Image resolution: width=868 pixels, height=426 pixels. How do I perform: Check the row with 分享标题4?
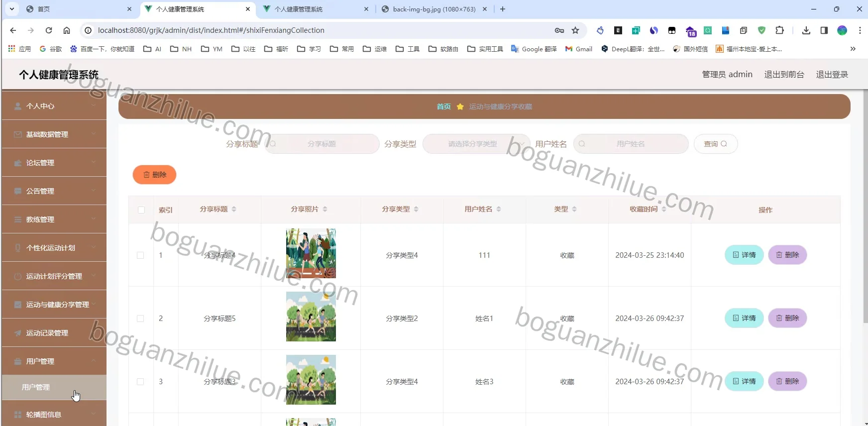coord(140,255)
